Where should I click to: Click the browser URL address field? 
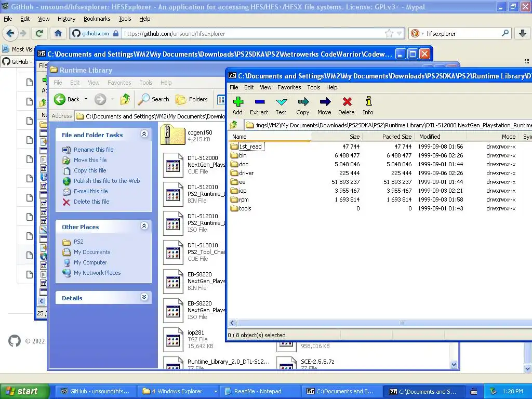click(x=253, y=34)
